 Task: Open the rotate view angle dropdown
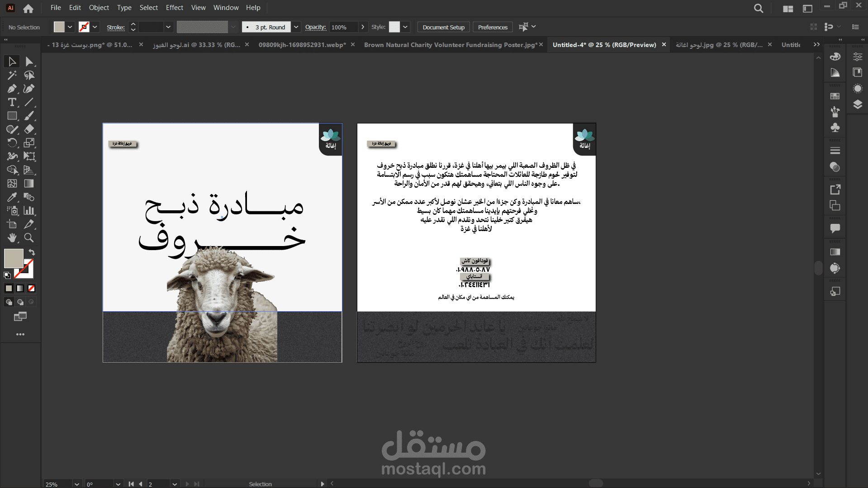point(118,484)
